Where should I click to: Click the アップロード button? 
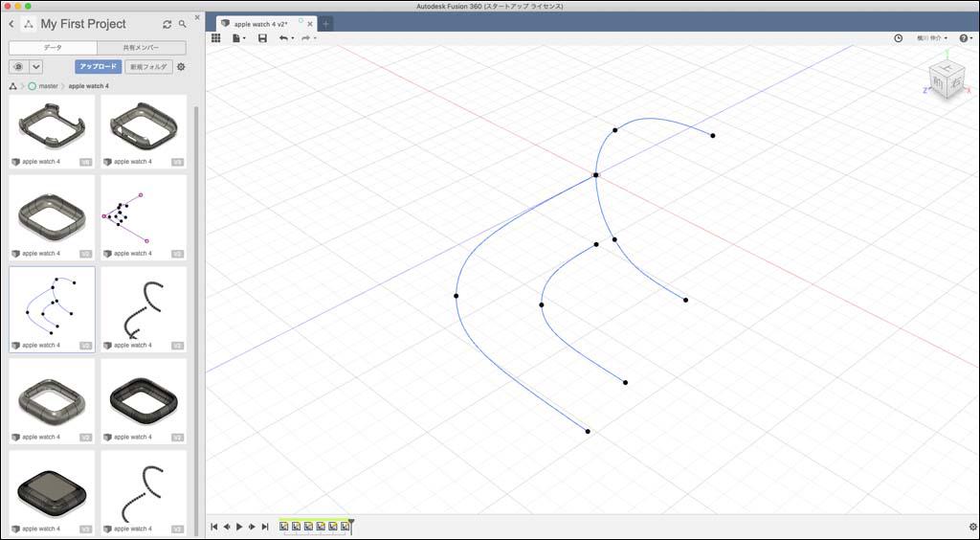tap(98, 67)
